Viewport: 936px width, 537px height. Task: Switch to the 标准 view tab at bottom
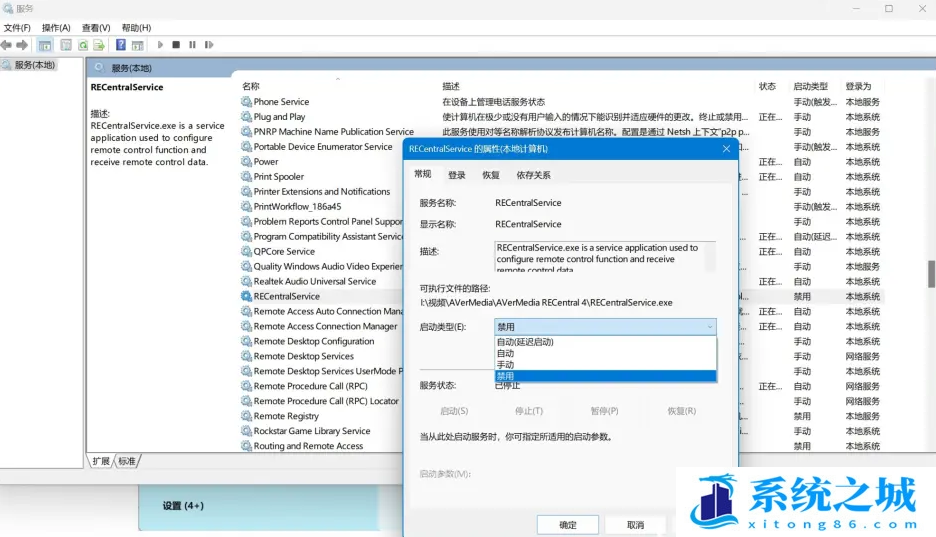click(127, 461)
